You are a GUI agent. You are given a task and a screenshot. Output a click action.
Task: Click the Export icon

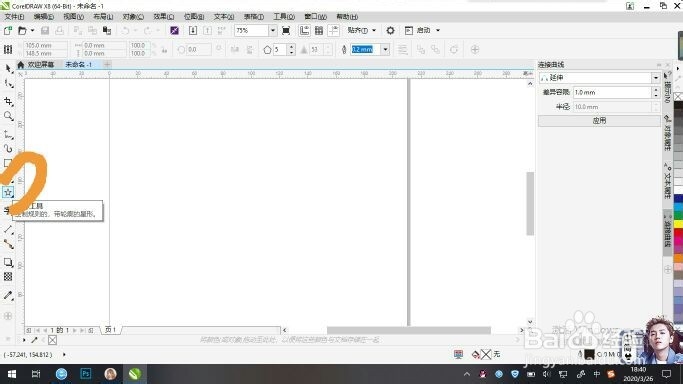[207, 30]
